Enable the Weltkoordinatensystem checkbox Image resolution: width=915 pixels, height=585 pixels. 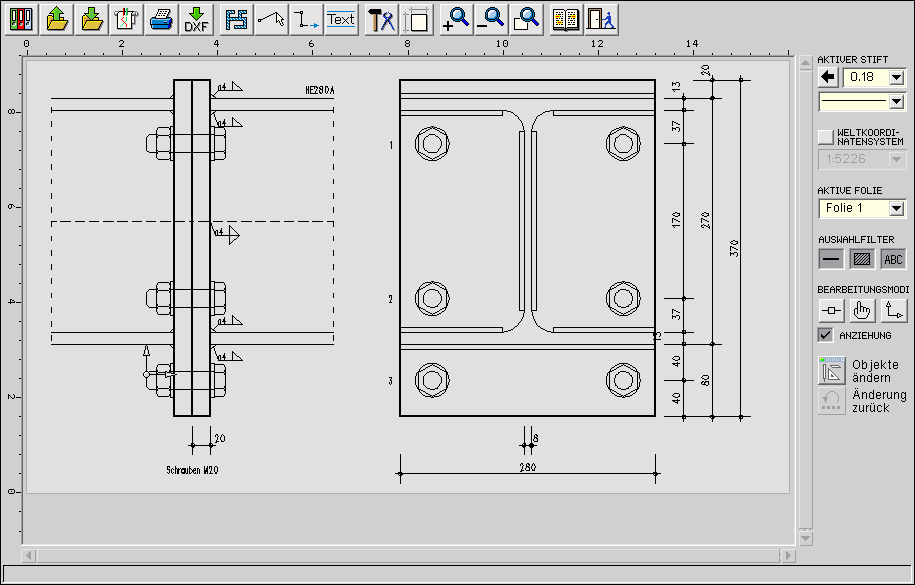[825, 137]
